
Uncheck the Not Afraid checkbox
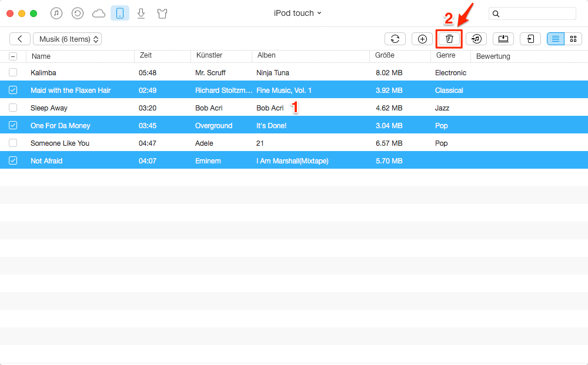13,160
